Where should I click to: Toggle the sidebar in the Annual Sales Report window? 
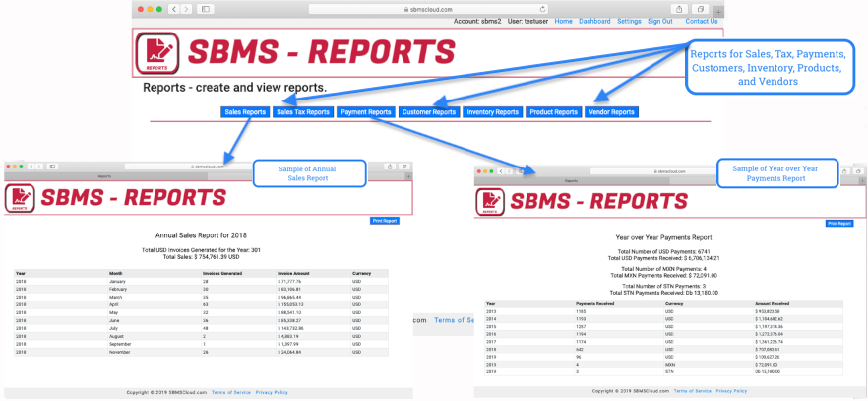click(x=52, y=167)
